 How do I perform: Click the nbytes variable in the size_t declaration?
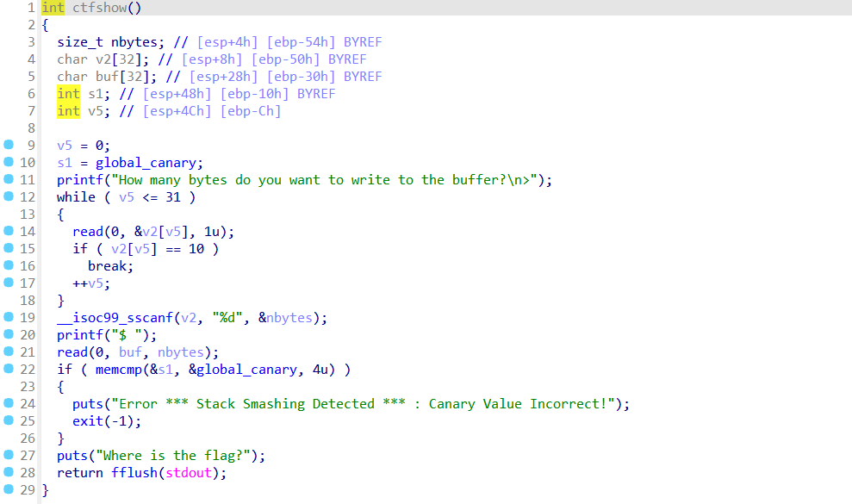[134, 42]
